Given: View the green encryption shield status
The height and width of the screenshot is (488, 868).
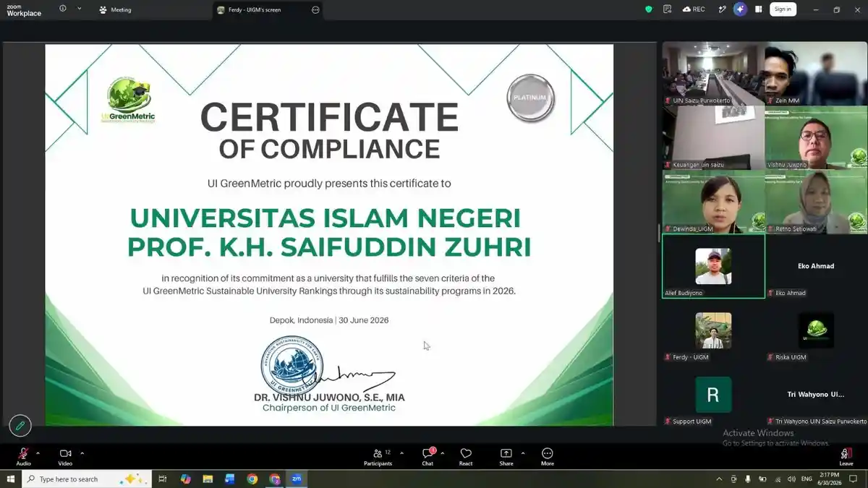Looking at the screenshot, I should [x=649, y=9].
